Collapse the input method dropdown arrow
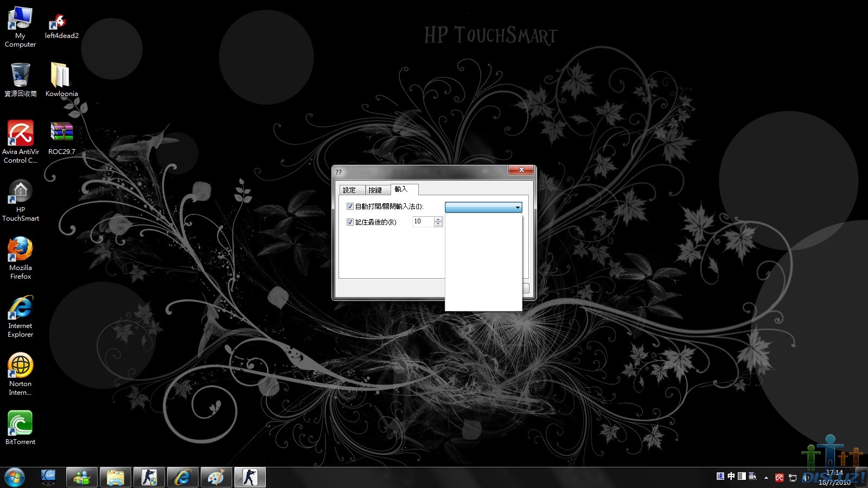This screenshot has height=488, width=868. point(518,207)
